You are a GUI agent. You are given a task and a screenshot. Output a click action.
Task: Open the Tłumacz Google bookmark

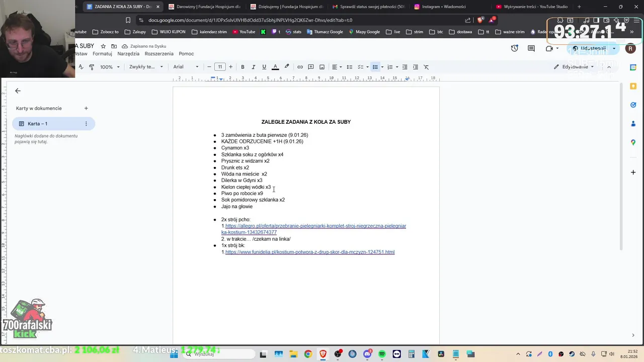[324, 32]
